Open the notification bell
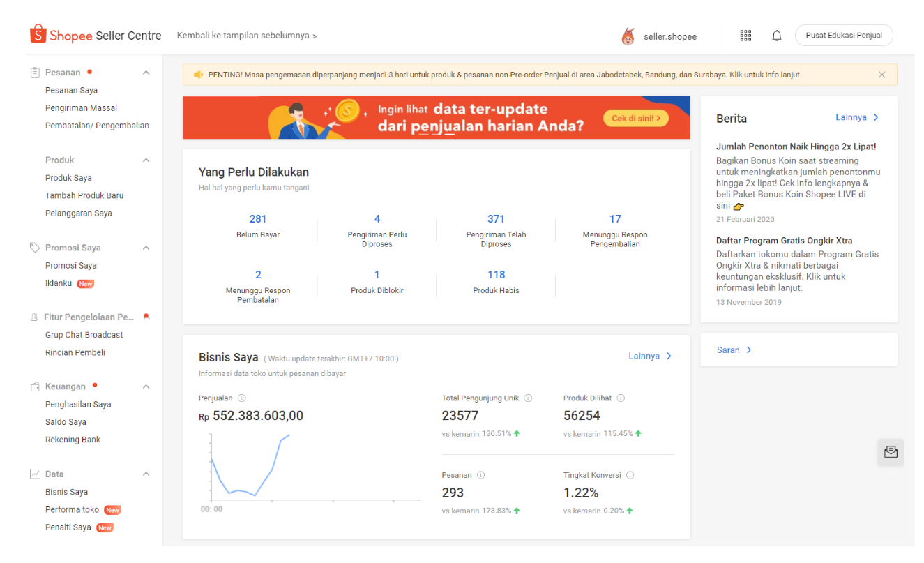 [x=776, y=35]
